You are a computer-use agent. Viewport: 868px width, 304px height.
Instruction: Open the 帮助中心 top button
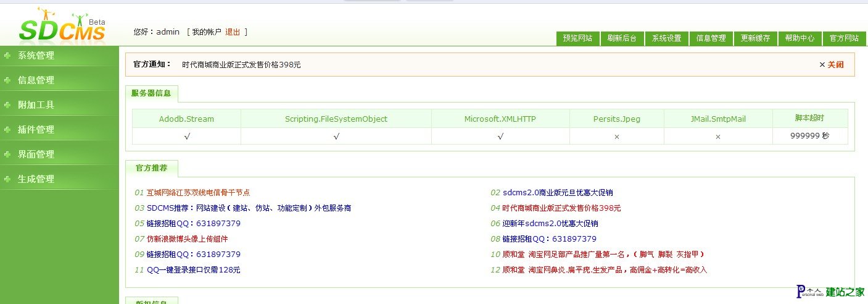(x=800, y=38)
